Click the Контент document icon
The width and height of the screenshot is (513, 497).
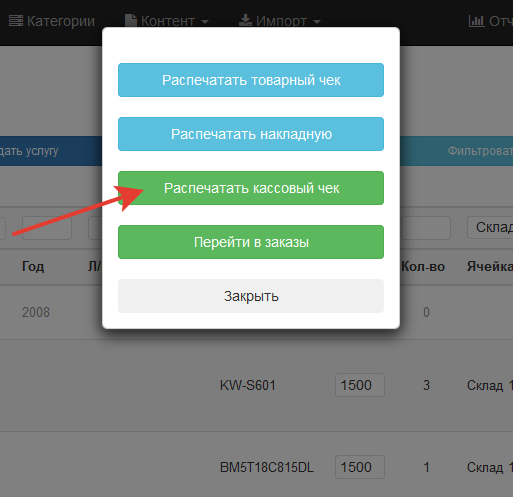[131, 21]
